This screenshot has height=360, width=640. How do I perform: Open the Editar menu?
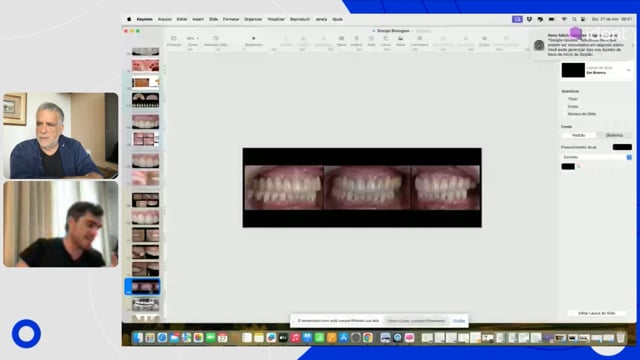click(182, 19)
